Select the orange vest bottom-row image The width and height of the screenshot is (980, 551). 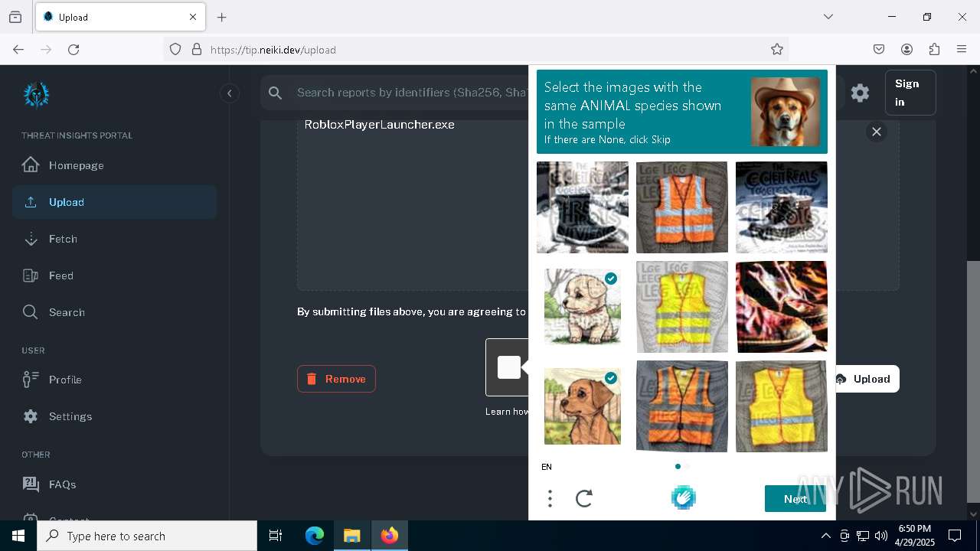click(x=682, y=406)
